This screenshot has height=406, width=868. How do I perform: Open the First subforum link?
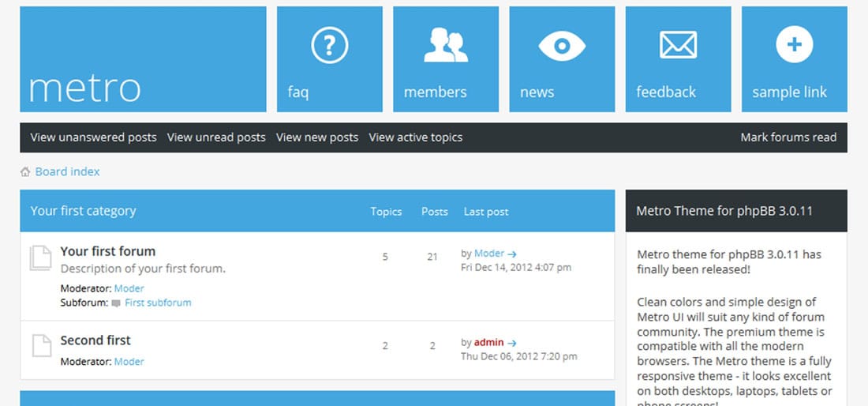tap(158, 303)
